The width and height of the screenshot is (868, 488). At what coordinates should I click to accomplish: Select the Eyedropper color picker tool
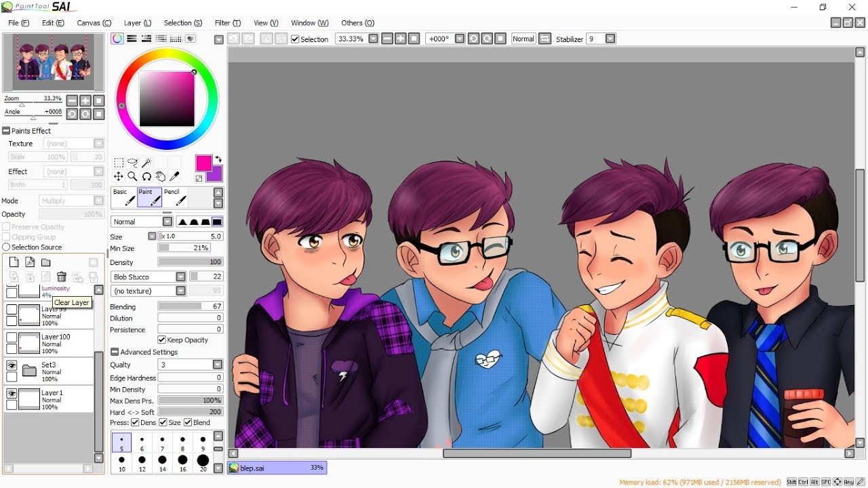tap(174, 176)
